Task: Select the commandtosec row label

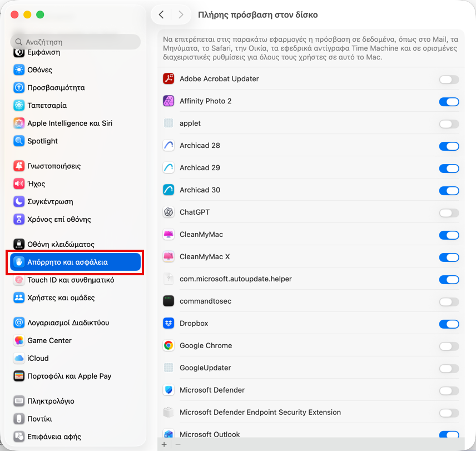Action: 206,301
